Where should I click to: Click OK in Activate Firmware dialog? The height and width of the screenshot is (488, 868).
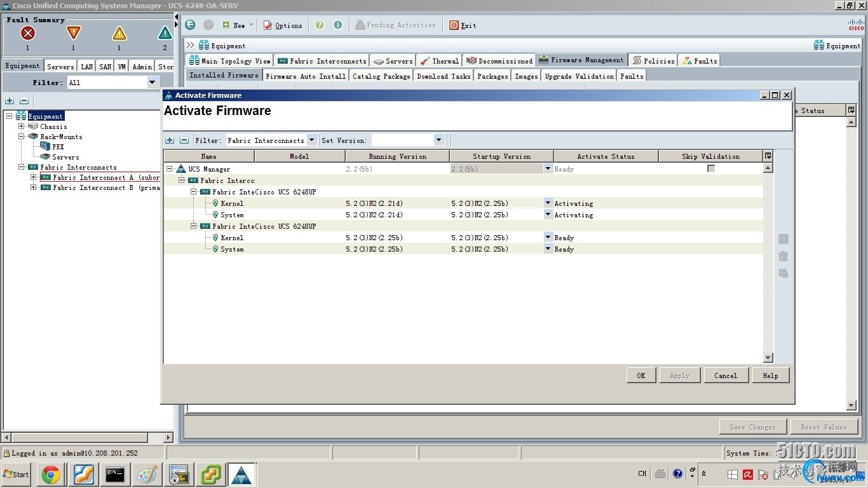click(641, 376)
